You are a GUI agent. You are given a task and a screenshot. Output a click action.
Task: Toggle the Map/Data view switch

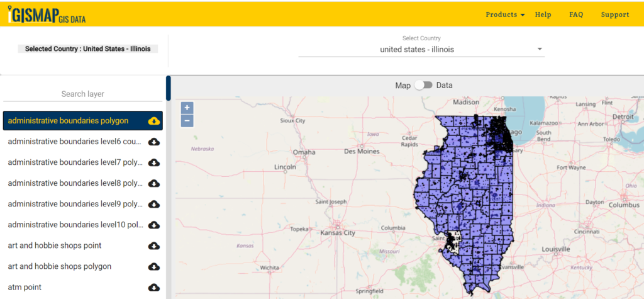pyautogui.click(x=423, y=86)
